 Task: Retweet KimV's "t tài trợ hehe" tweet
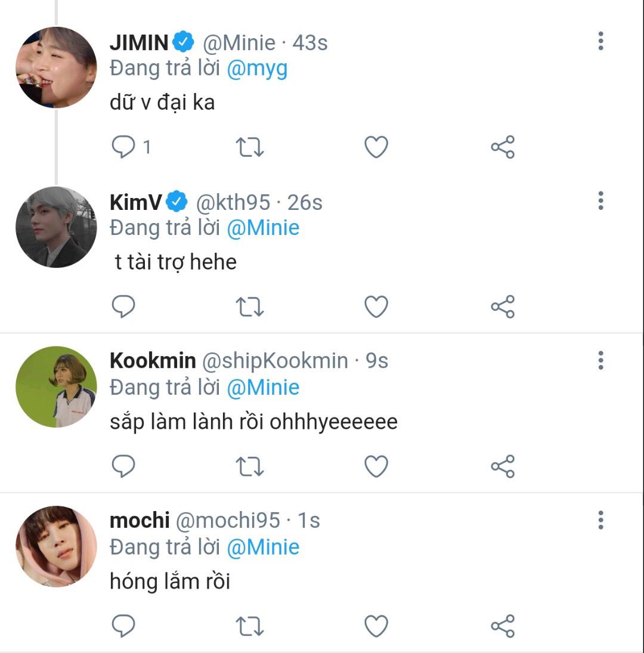[250, 307]
